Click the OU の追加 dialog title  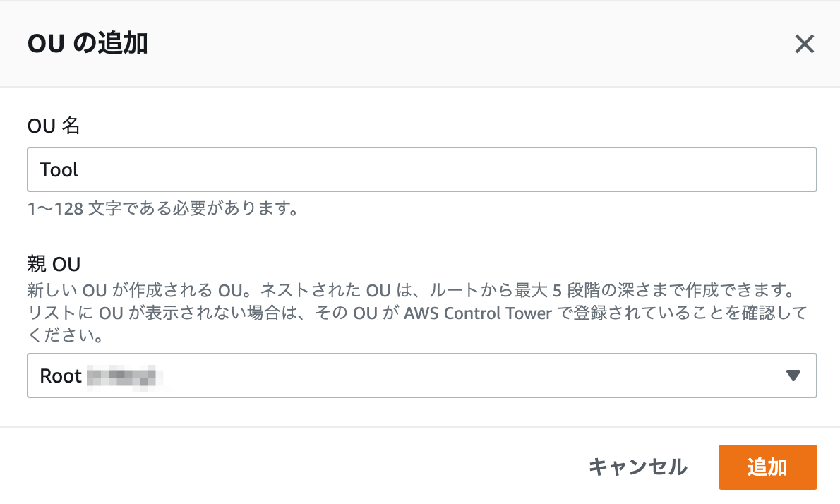click(88, 43)
